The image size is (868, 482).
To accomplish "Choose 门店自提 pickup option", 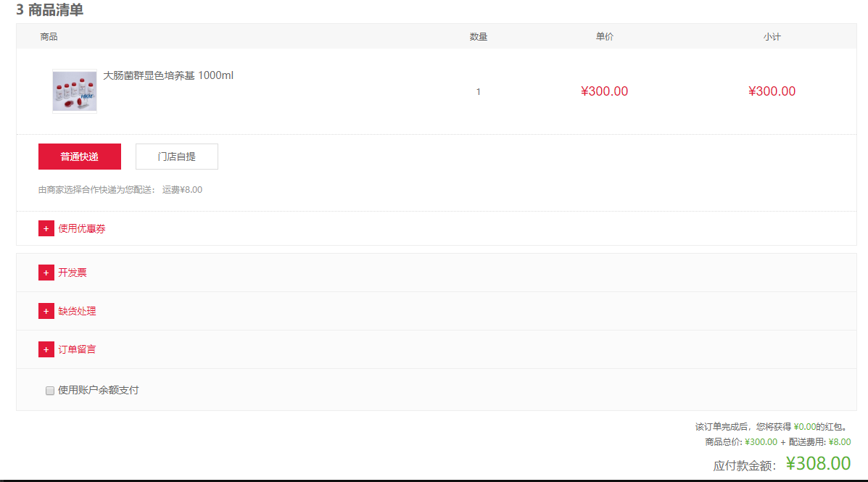I will pos(177,157).
